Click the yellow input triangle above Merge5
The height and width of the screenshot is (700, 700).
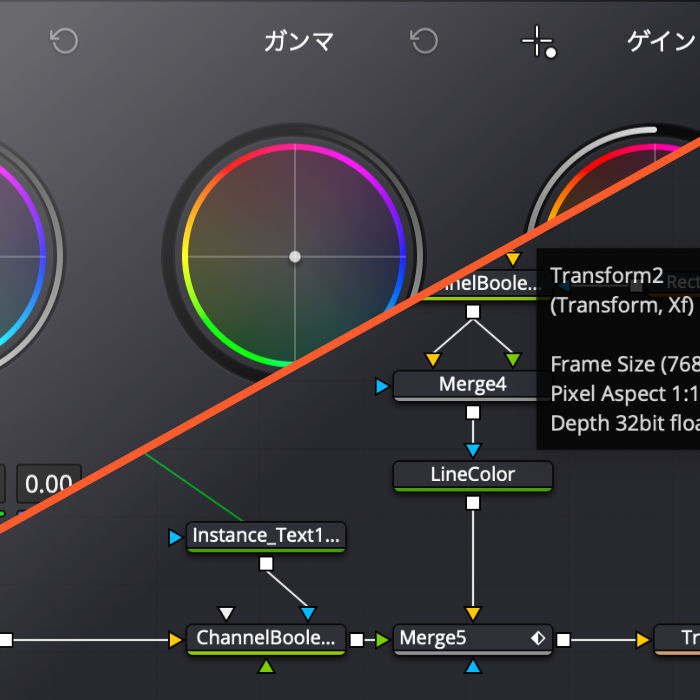[473, 613]
